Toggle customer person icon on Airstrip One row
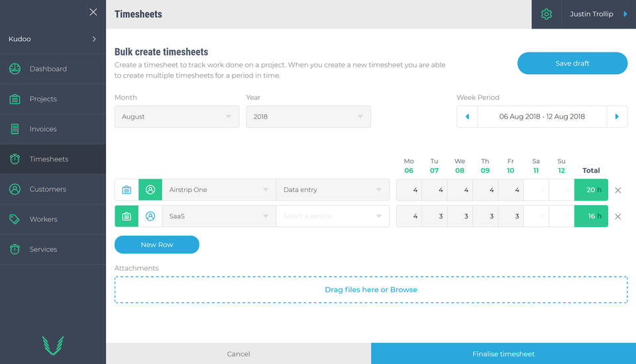Viewport: 636px width, 364px height. (150, 190)
